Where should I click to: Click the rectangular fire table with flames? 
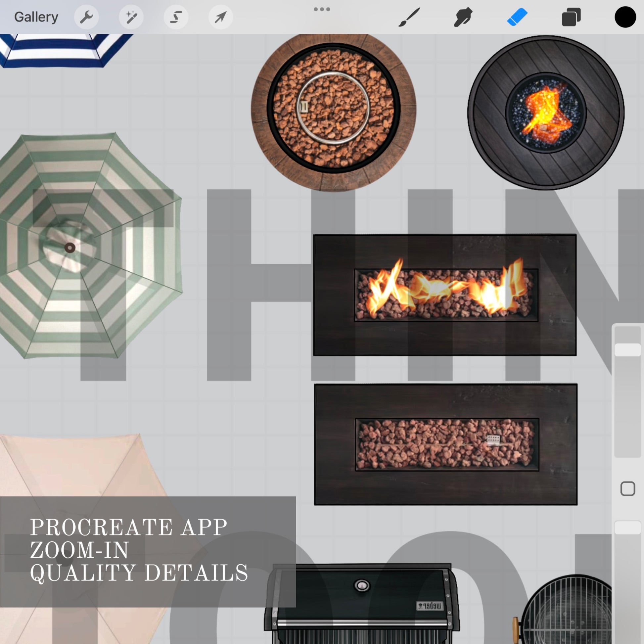(445, 295)
